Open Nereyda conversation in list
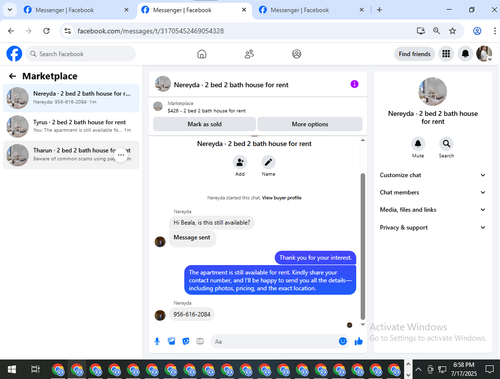 coord(71,98)
